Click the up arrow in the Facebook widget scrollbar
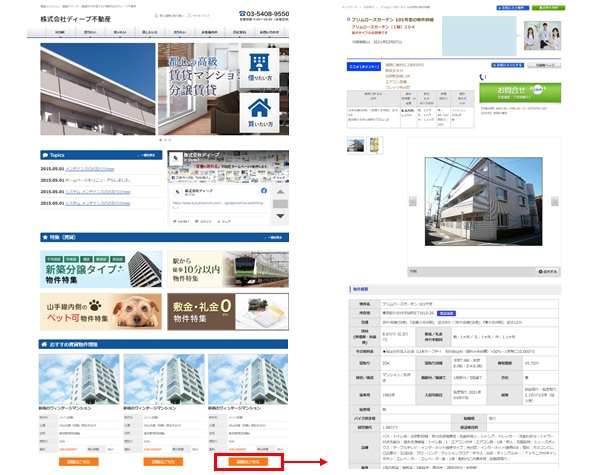600x475 pixels. coord(280,192)
